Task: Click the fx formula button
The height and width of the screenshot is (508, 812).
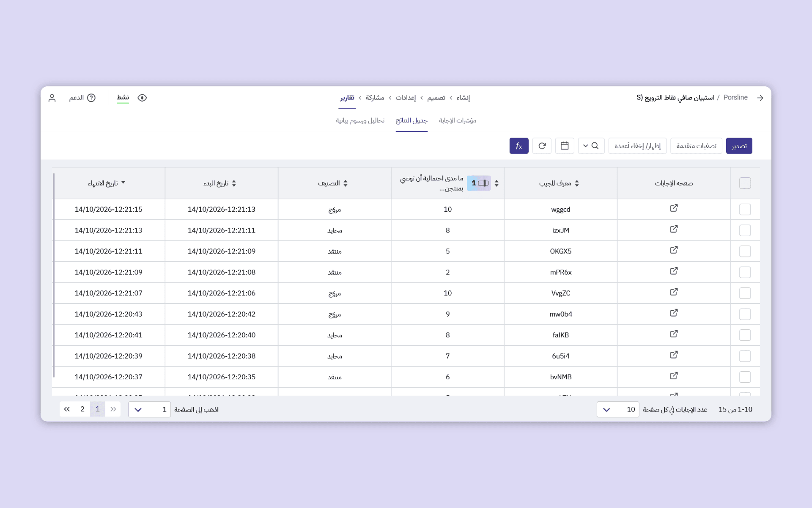Action: coord(519,146)
